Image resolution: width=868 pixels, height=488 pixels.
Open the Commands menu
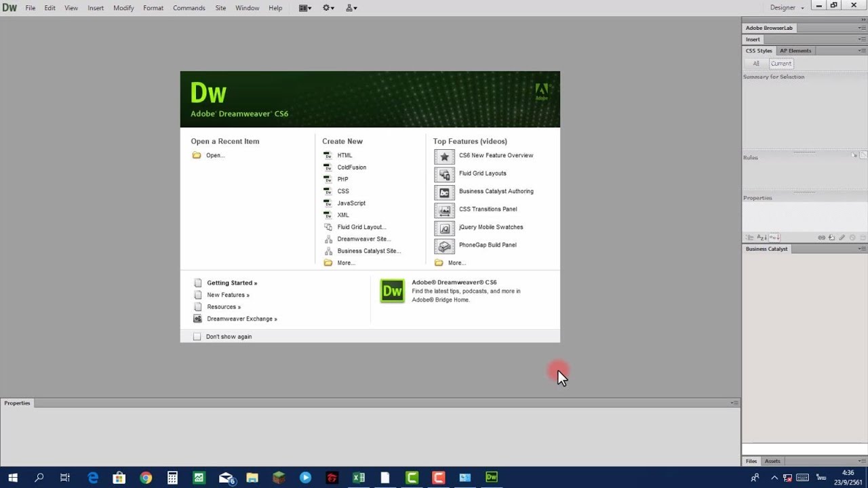pyautogui.click(x=189, y=8)
